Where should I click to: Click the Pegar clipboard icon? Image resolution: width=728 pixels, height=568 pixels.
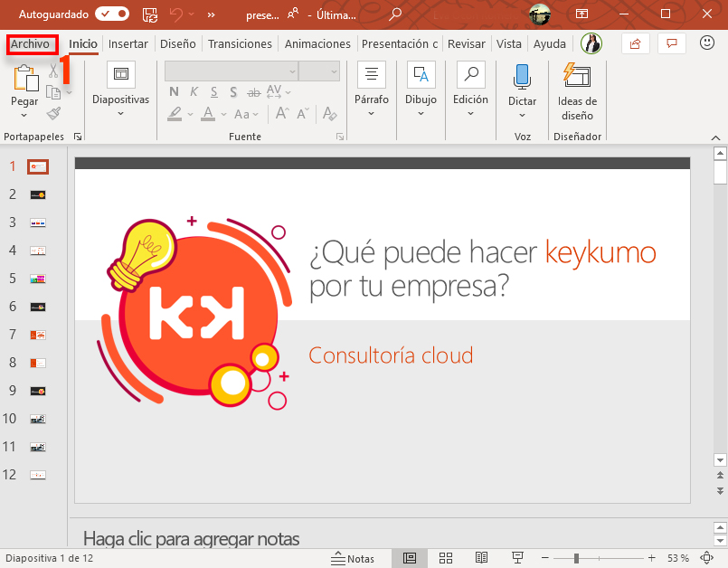[x=25, y=78]
